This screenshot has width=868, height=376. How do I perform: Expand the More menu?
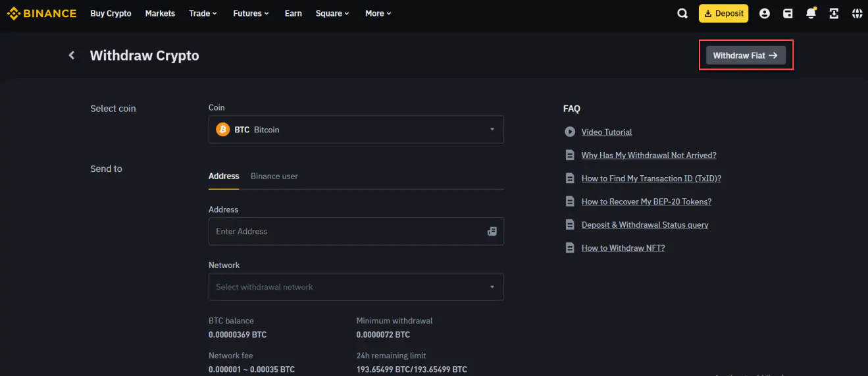tap(378, 13)
